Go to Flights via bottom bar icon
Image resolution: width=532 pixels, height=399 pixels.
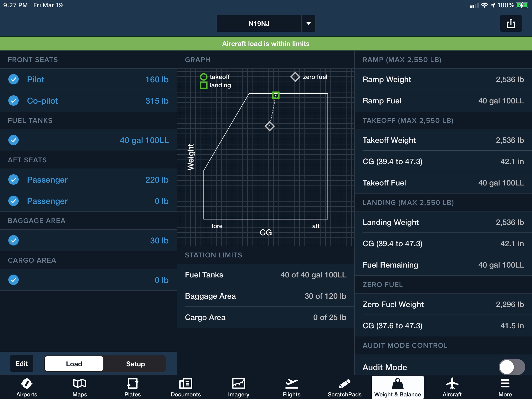(x=291, y=383)
